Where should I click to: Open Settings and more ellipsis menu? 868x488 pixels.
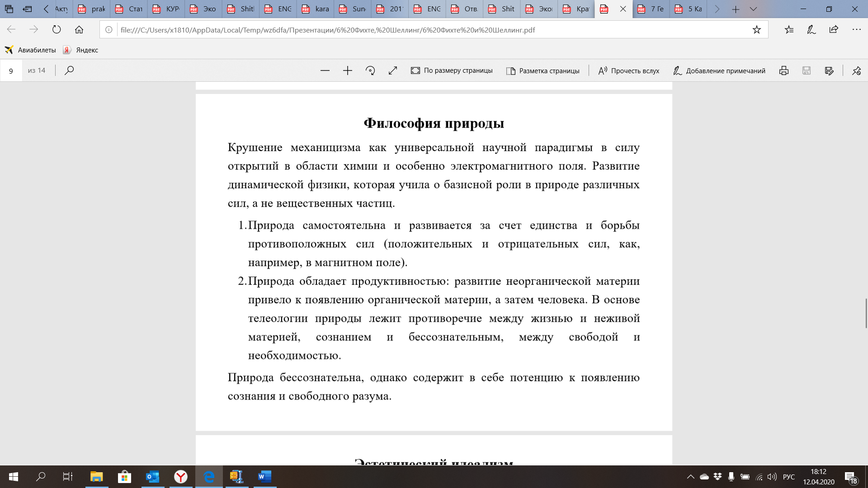[857, 30]
